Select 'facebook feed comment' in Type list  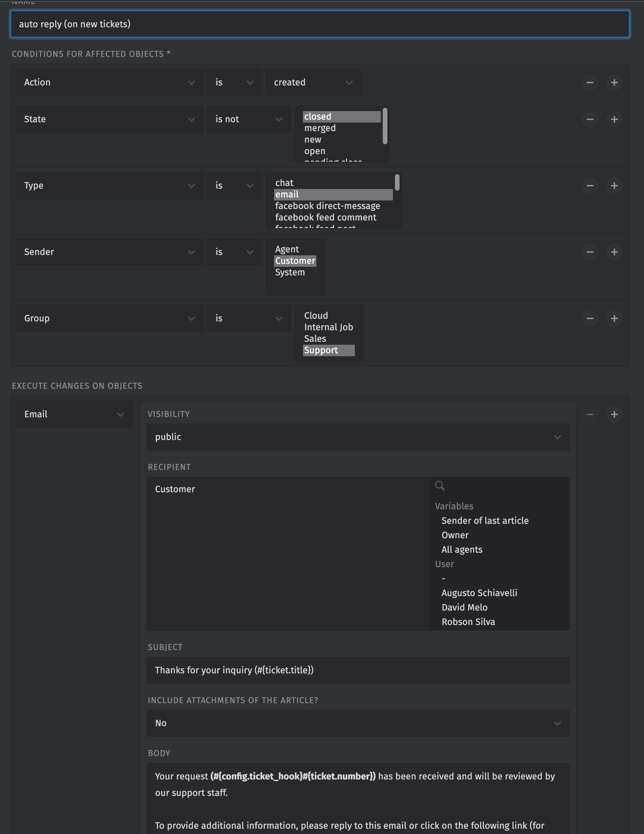(333, 217)
